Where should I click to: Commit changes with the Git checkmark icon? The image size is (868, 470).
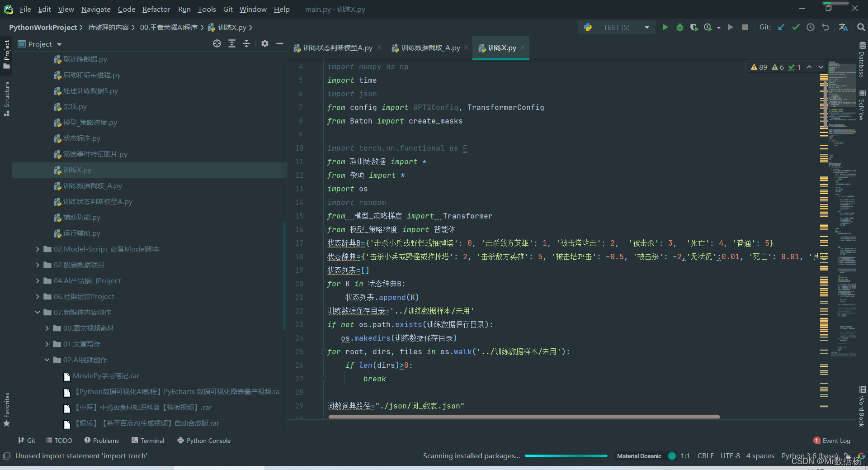coord(796,28)
